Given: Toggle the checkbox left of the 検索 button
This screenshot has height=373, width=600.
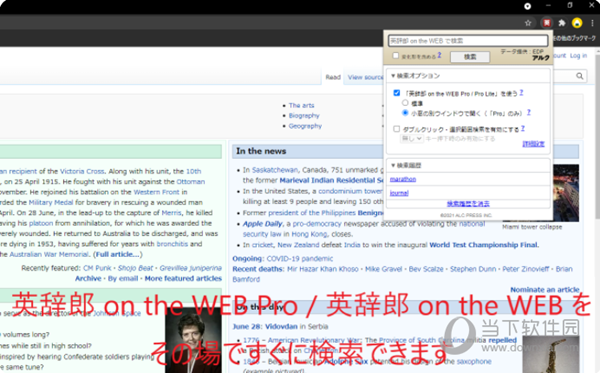Looking at the screenshot, I should (x=396, y=55).
